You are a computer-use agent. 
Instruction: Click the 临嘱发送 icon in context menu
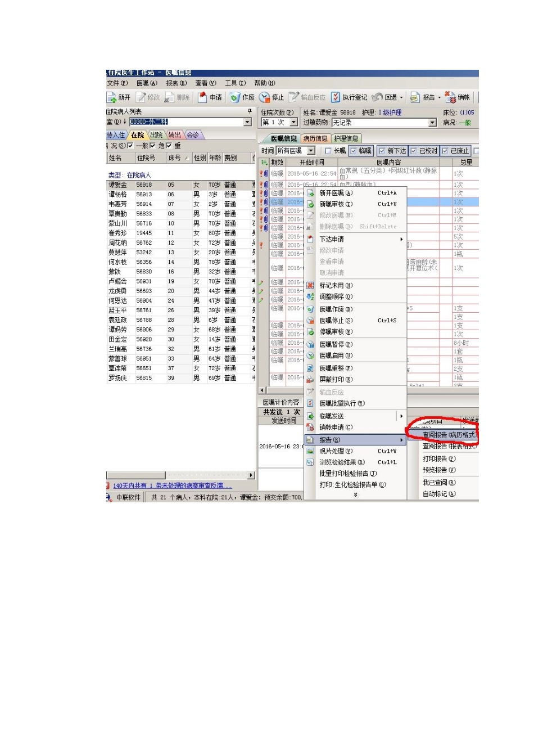[x=310, y=416]
